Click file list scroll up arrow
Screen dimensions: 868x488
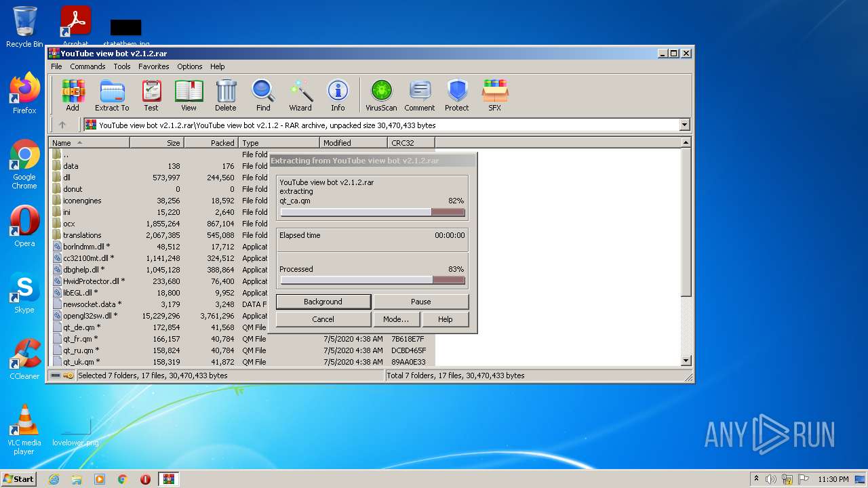click(x=686, y=142)
